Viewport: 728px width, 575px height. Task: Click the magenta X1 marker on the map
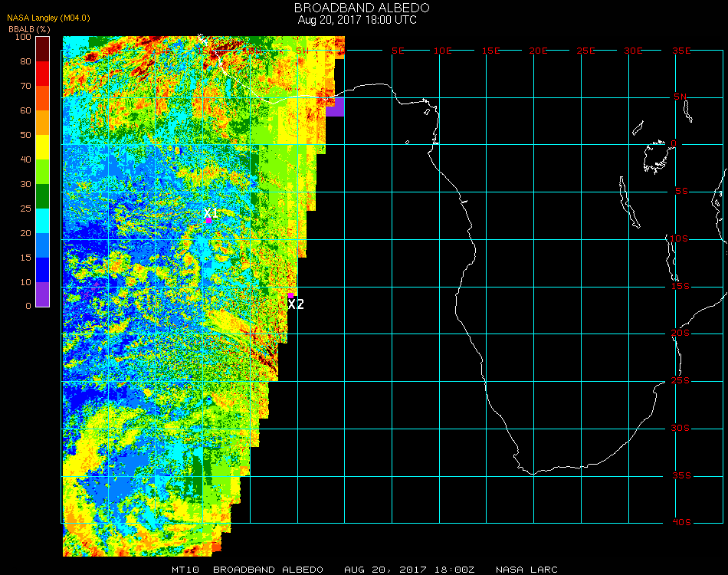coord(208,220)
